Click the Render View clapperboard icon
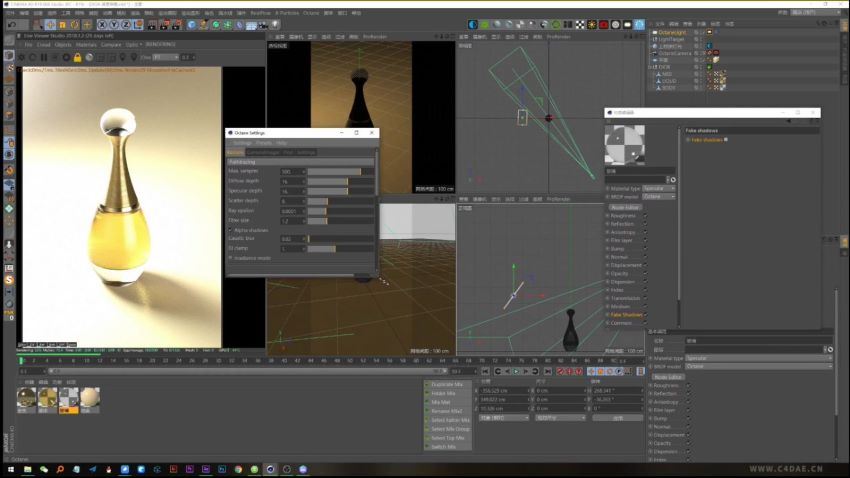The width and height of the screenshot is (850, 478). (x=152, y=24)
